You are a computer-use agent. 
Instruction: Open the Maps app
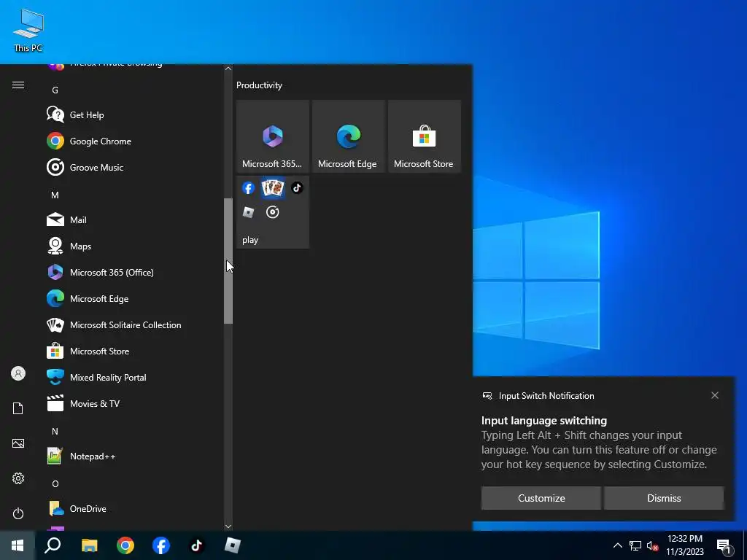pyautogui.click(x=133, y=246)
